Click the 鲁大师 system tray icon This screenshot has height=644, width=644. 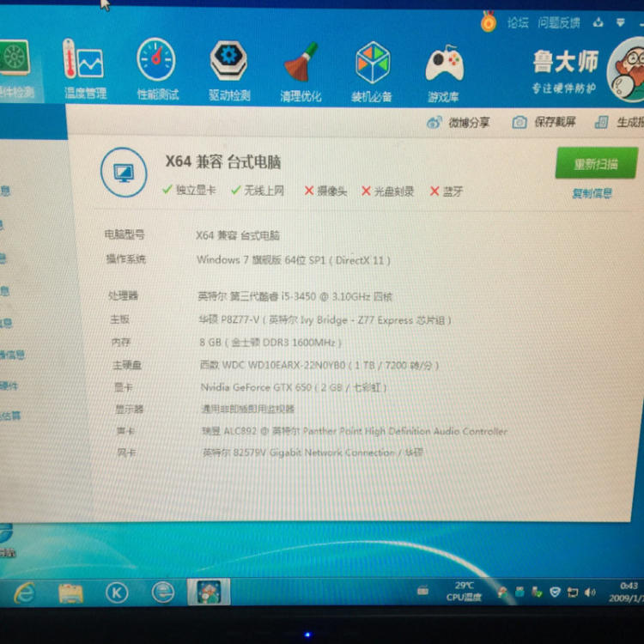[502, 592]
